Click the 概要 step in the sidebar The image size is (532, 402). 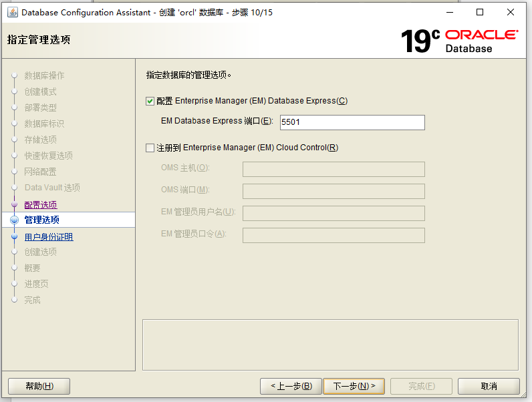pos(32,268)
